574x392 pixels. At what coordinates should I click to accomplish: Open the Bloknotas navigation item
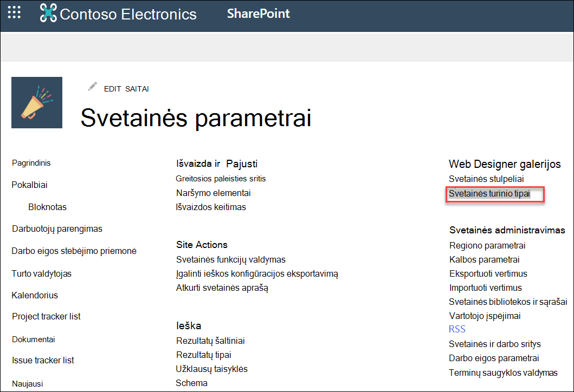(x=47, y=207)
